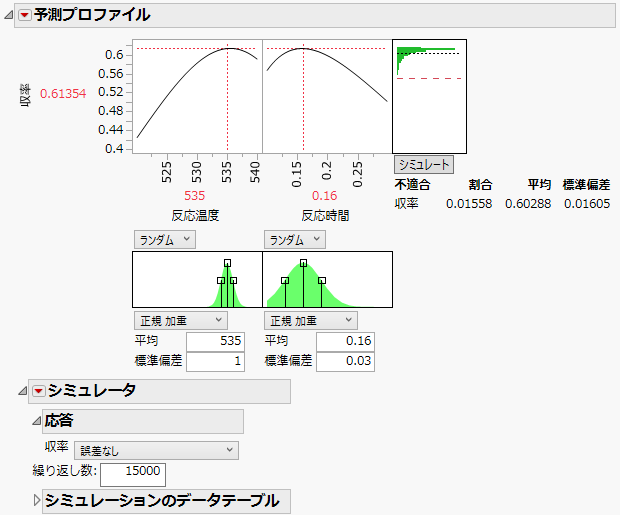Click red 0.16 current value under time plot
Viewport: 620px width, 515px height.
325,195
